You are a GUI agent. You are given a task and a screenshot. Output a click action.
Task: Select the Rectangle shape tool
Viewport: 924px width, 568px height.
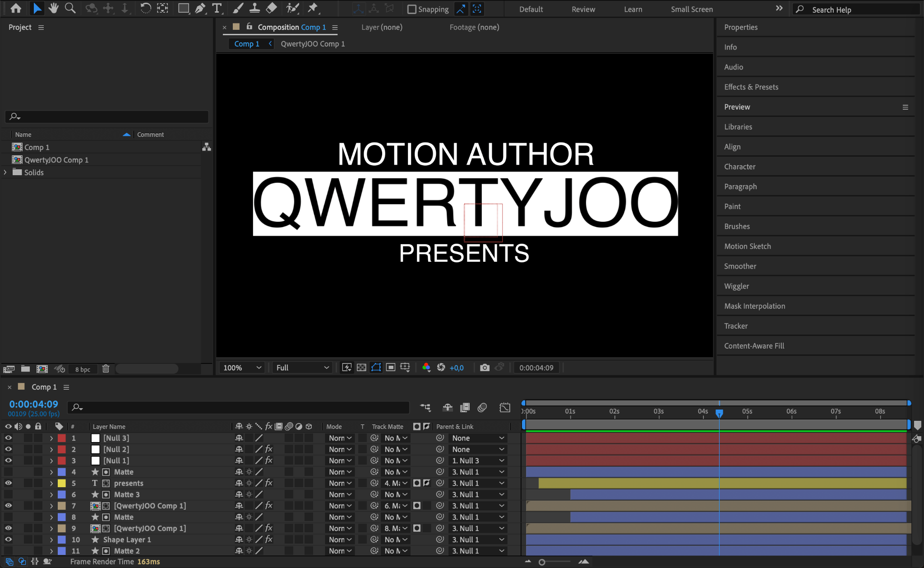tap(183, 8)
